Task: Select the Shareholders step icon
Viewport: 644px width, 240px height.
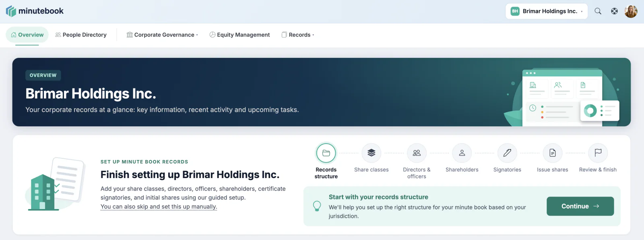Action: [462, 153]
